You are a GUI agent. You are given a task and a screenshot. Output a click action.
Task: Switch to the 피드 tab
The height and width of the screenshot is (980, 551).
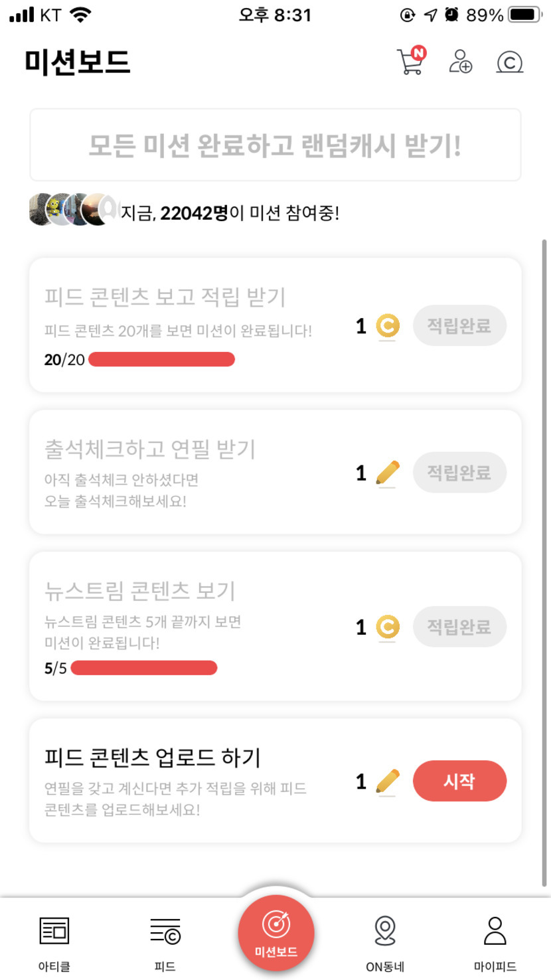pyautogui.click(x=165, y=941)
